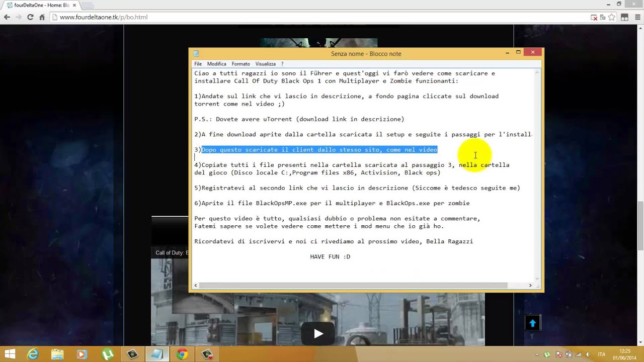Open Notepad Modifica menu
This screenshot has height=362, width=644.
[x=217, y=64]
